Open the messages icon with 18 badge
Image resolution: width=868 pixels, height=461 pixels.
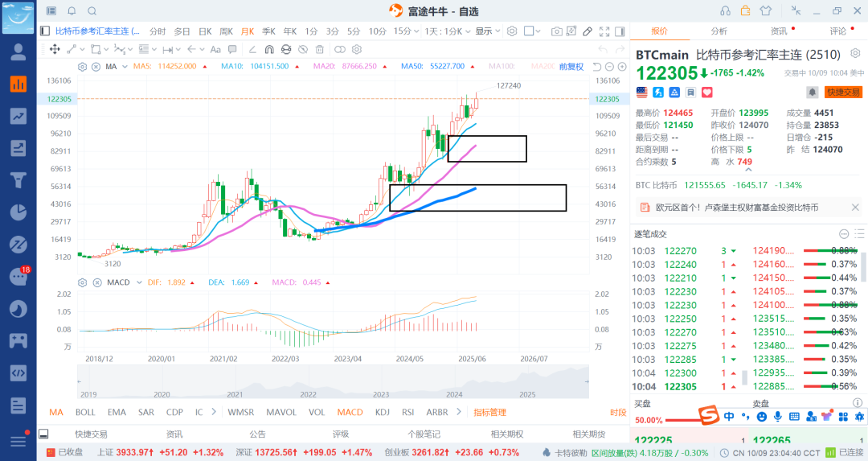point(19,275)
